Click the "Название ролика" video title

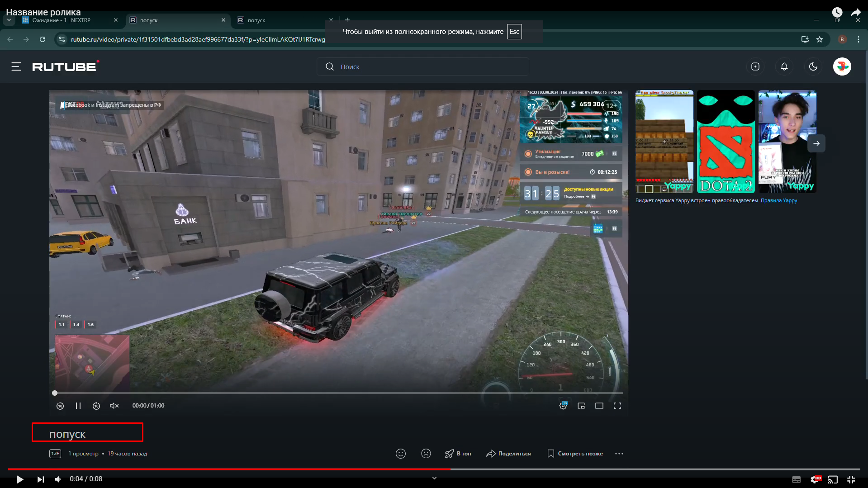(x=43, y=12)
